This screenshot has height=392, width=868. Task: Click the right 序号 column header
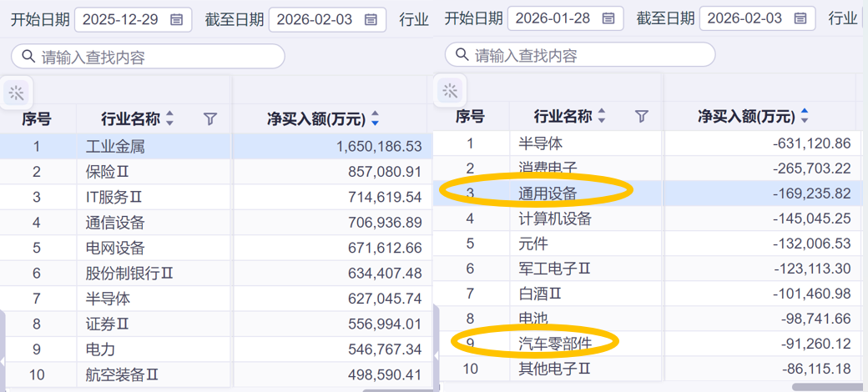[470, 116]
